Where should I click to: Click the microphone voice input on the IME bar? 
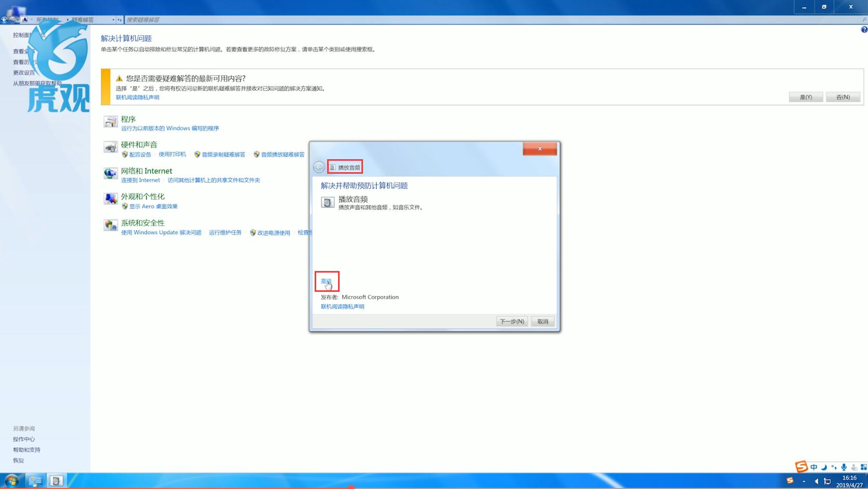click(844, 467)
